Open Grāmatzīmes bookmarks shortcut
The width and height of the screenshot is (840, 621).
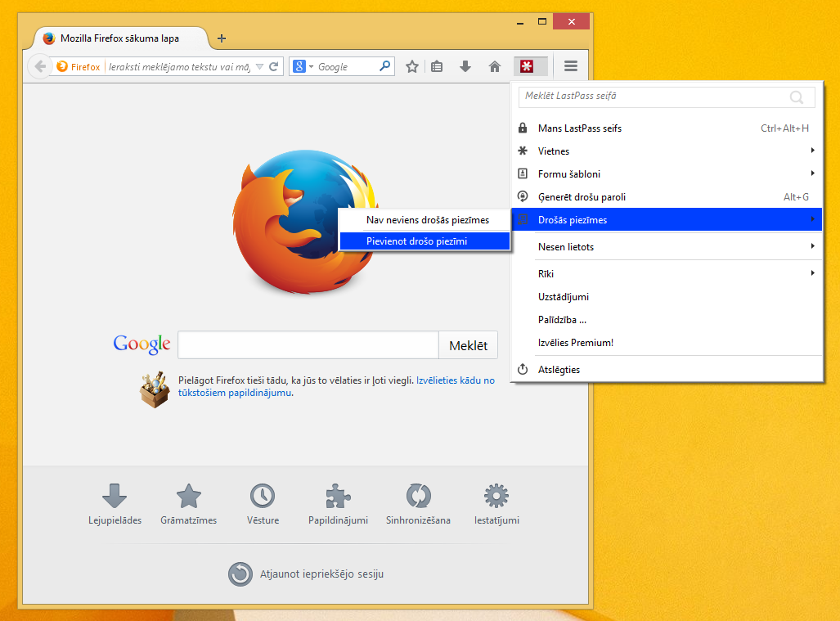click(x=189, y=504)
